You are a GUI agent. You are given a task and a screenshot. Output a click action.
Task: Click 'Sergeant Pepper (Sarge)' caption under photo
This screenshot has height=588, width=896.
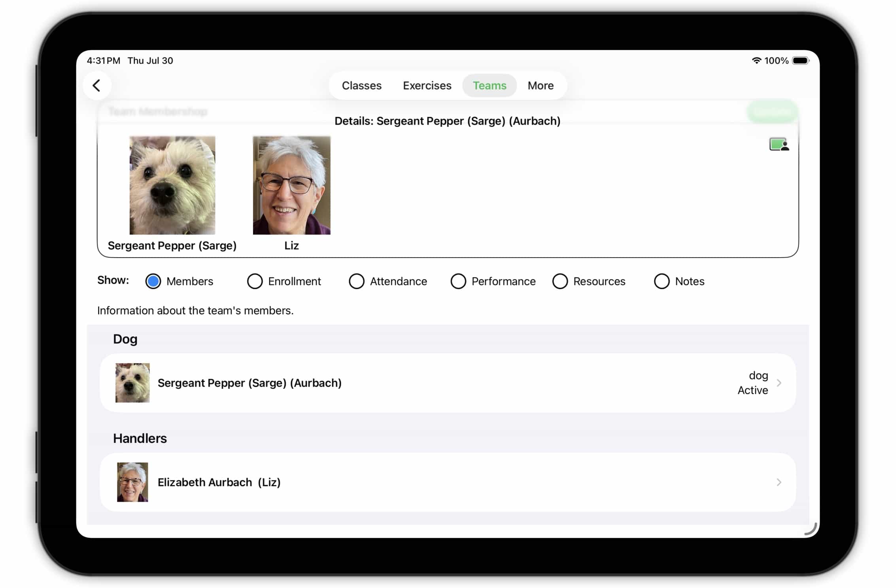(172, 246)
